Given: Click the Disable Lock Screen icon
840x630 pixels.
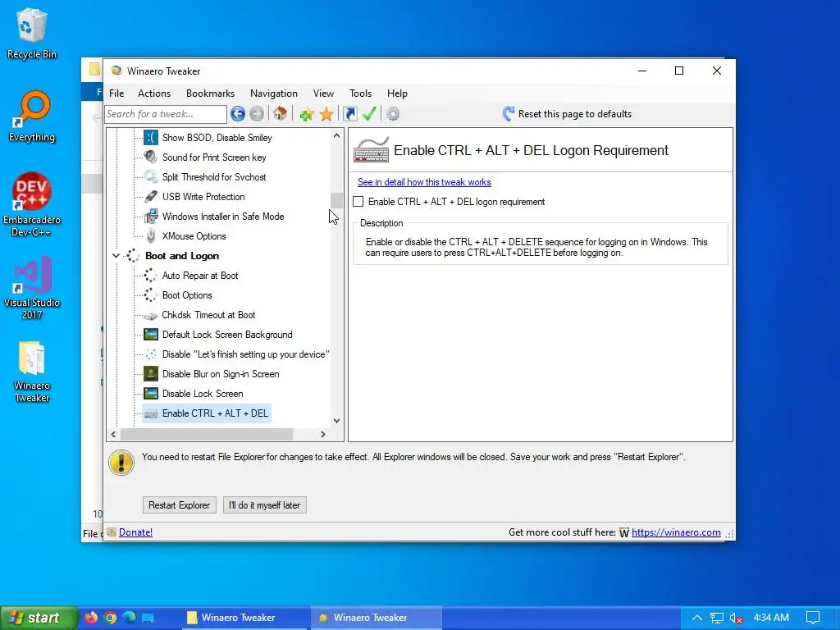Looking at the screenshot, I should [x=151, y=394].
